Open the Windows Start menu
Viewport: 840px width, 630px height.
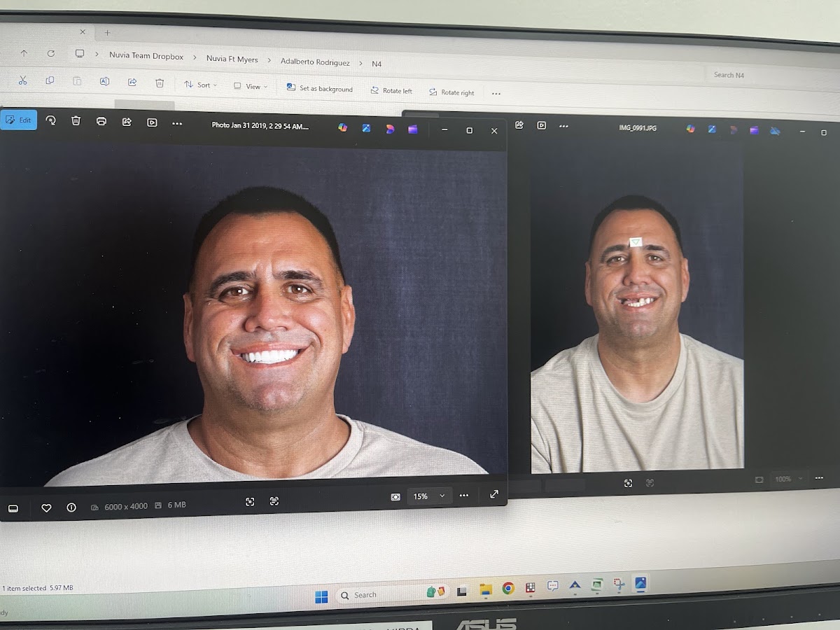click(x=321, y=597)
